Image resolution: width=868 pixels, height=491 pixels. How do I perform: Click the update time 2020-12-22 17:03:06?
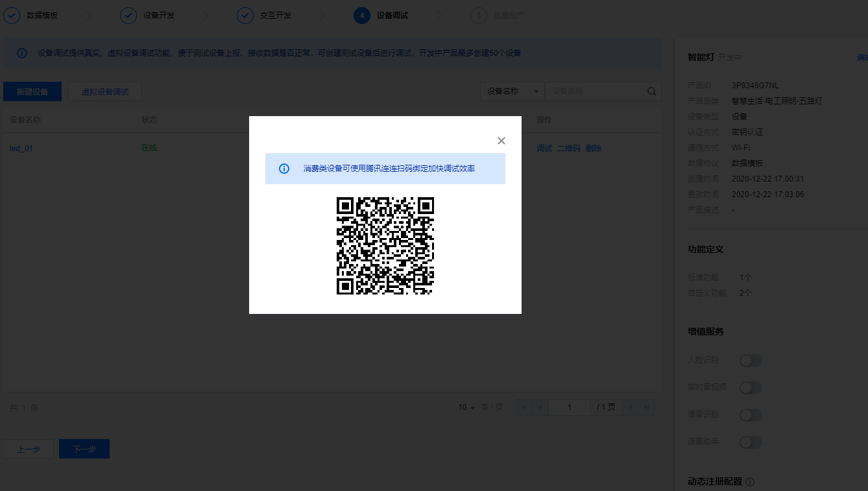pyautogui.click(x=768, y=195)
